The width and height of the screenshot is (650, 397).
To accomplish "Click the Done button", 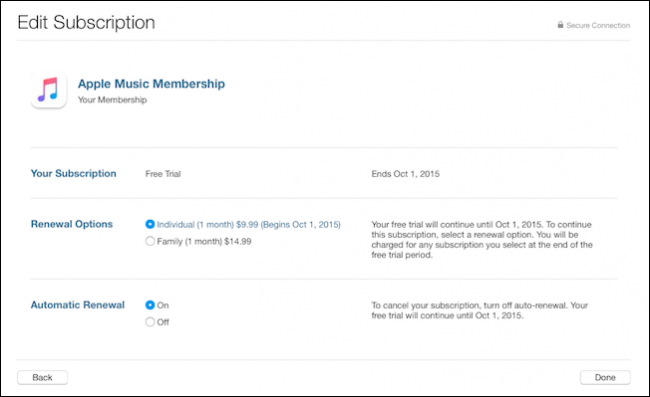I will (605, 378).
